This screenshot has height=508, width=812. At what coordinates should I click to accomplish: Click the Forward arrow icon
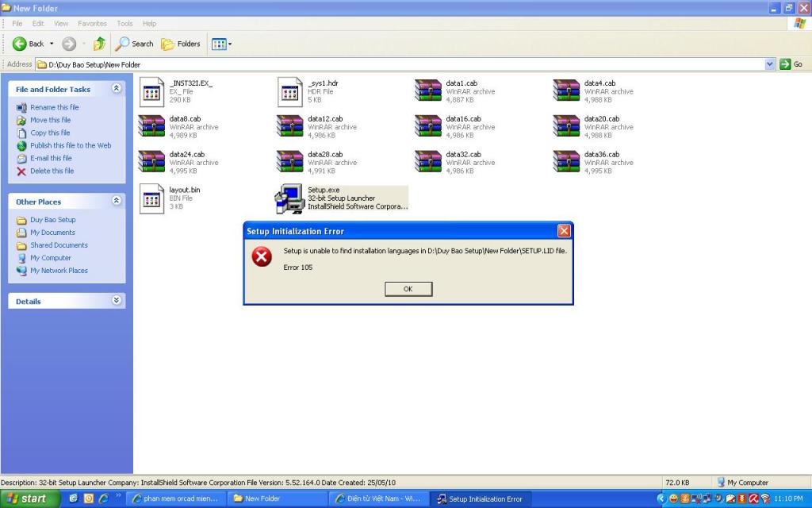tap(69, 44)
